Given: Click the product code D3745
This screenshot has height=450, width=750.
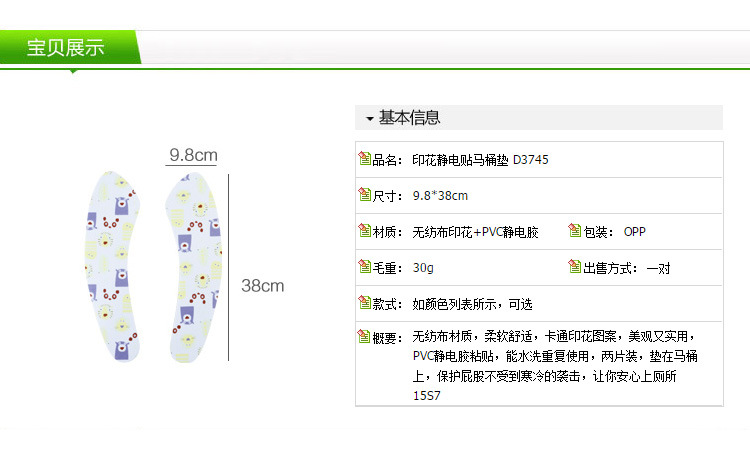Looking at the screenshot, I should coord(530,160).
